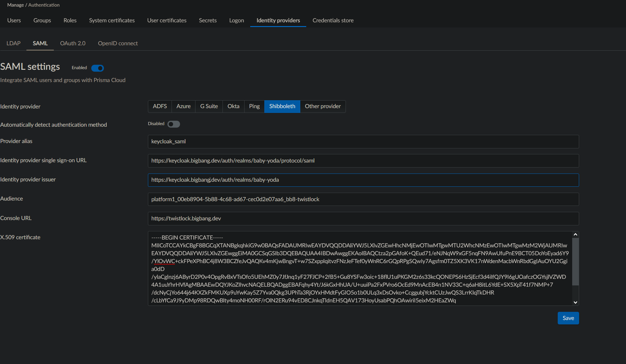This screenshot has width=626, height=364.
Task: Open the OAuth 2.0 tab
Action: click(x=72, y=43)
